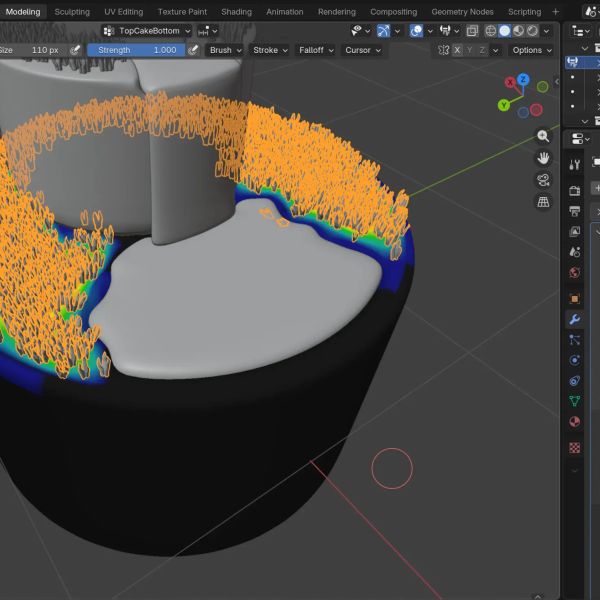Switch to the Shading workspace tab
This screenshot has width=600, height=600.
[x=236, y=12]
